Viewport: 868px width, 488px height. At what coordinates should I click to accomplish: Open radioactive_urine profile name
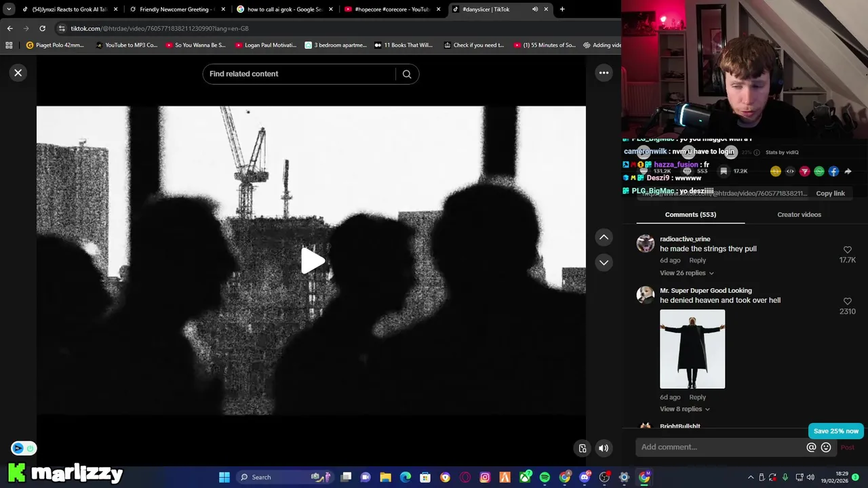click(x=685, y=239)
